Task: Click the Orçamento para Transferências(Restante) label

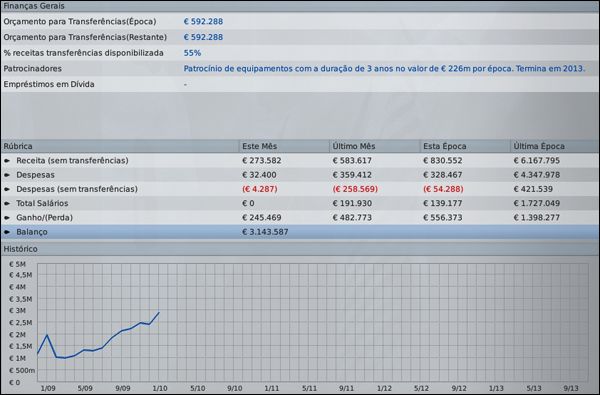Action: [x=85, y=37]
